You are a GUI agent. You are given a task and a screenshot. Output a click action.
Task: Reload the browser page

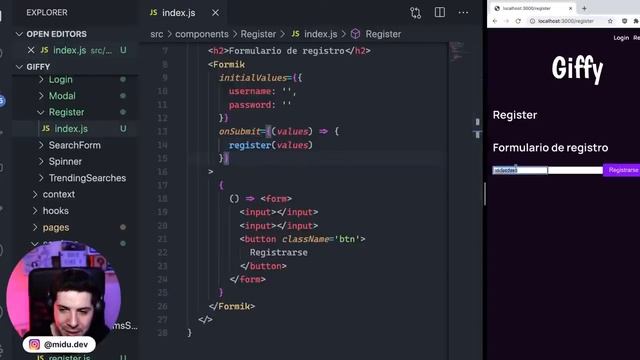pyautogui.click(x=518, y=21)
